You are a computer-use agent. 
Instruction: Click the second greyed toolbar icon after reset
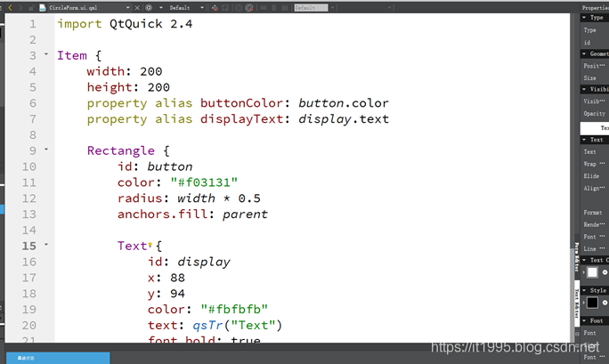pos(226,8)
